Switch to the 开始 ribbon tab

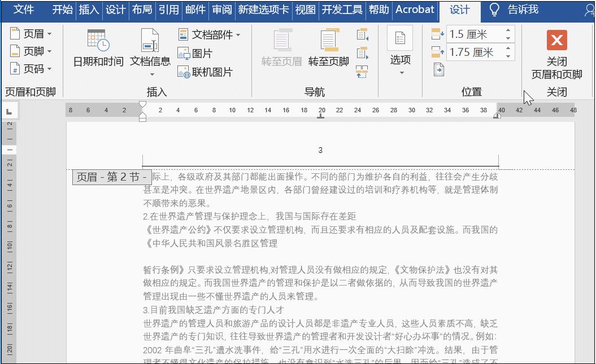coord(62,10)
